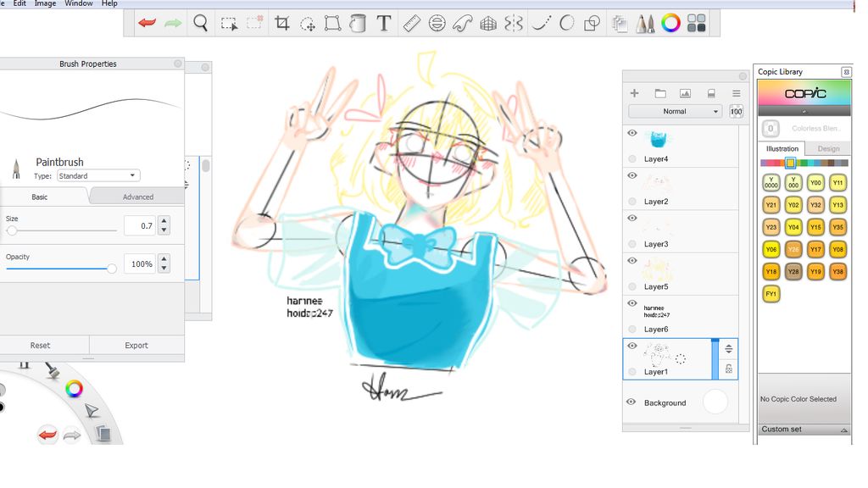Viewport: 868px width, 488px height.
Task: Open the Normal blend mode dropdown
Action: 675,111
